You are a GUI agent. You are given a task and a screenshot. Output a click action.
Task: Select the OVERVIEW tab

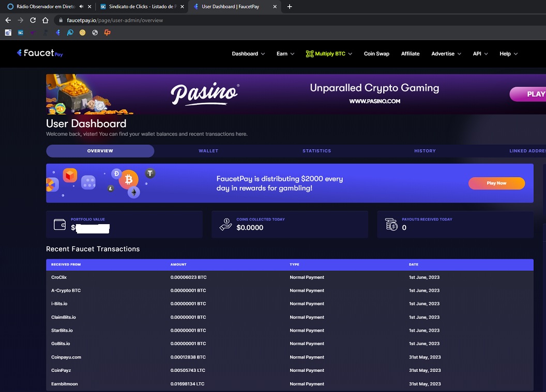click(x=100, y=151)
